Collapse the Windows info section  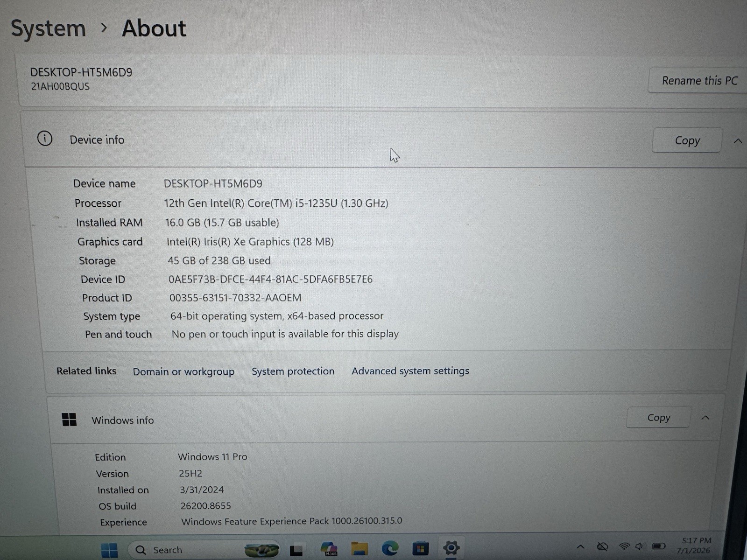point(705,418)
